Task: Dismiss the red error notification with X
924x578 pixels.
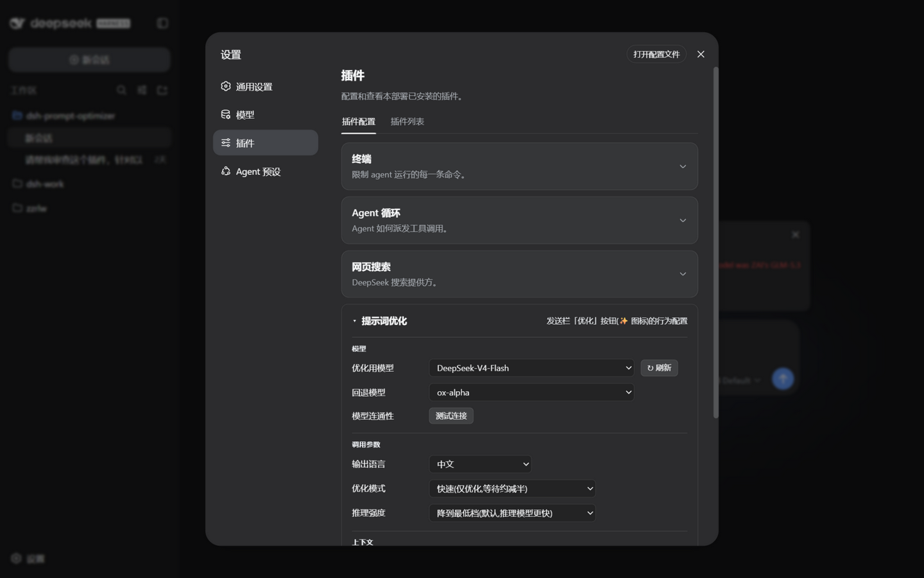Action: click(795, 235)
